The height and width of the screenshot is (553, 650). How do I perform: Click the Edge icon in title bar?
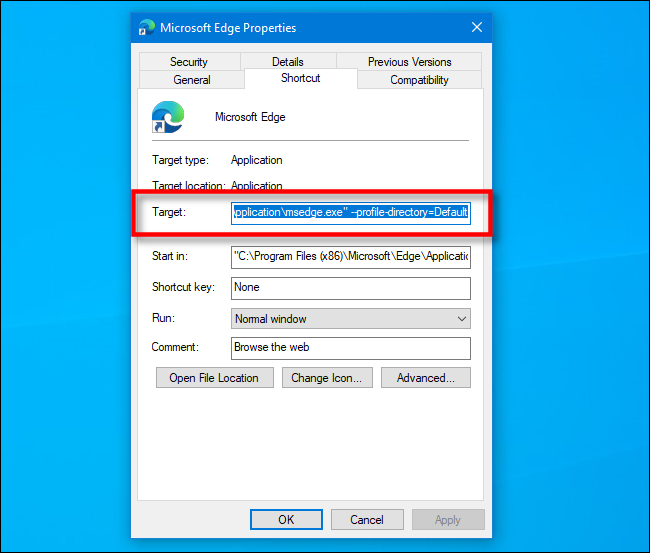pyautogui.click(x=146, y=27)
